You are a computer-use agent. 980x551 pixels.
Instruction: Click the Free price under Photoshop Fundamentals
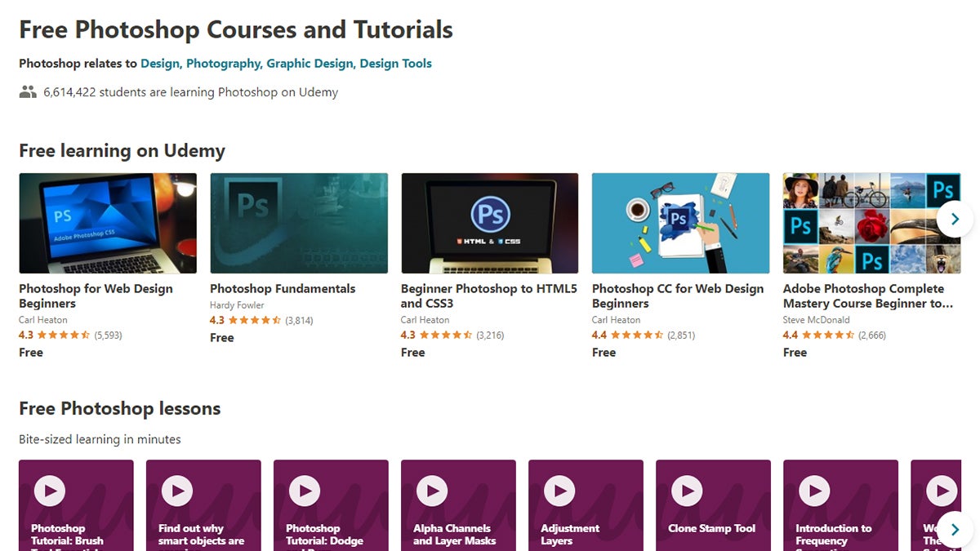[222, 338]
